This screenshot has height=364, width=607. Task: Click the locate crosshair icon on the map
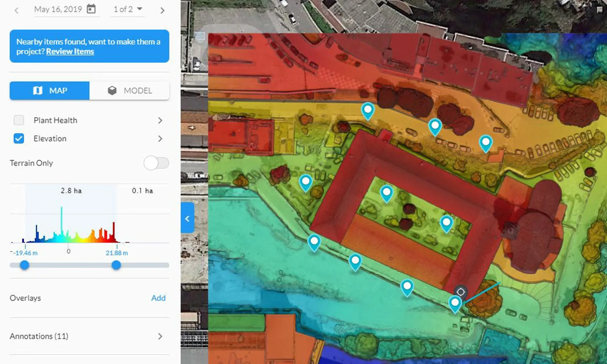point(461,292)
